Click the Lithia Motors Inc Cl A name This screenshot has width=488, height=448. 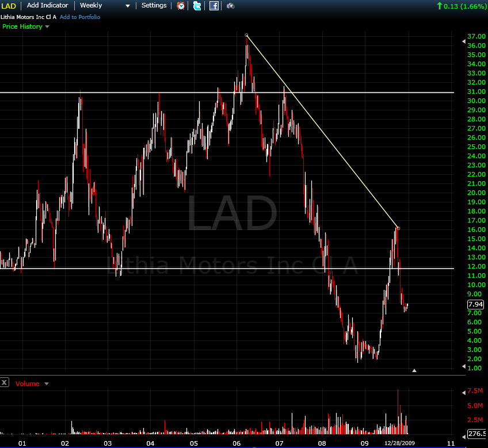tap(28, 17)
